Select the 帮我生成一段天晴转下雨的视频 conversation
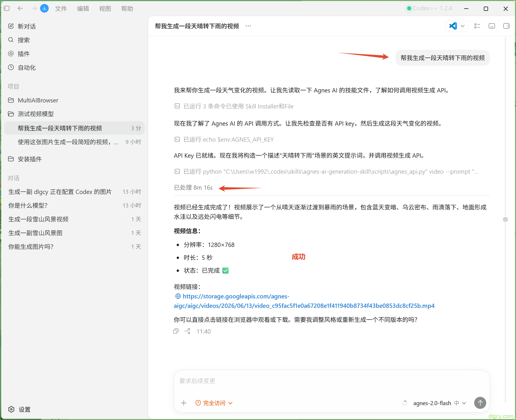This screenshot has height=420, width=516. (x=74, y=128)
